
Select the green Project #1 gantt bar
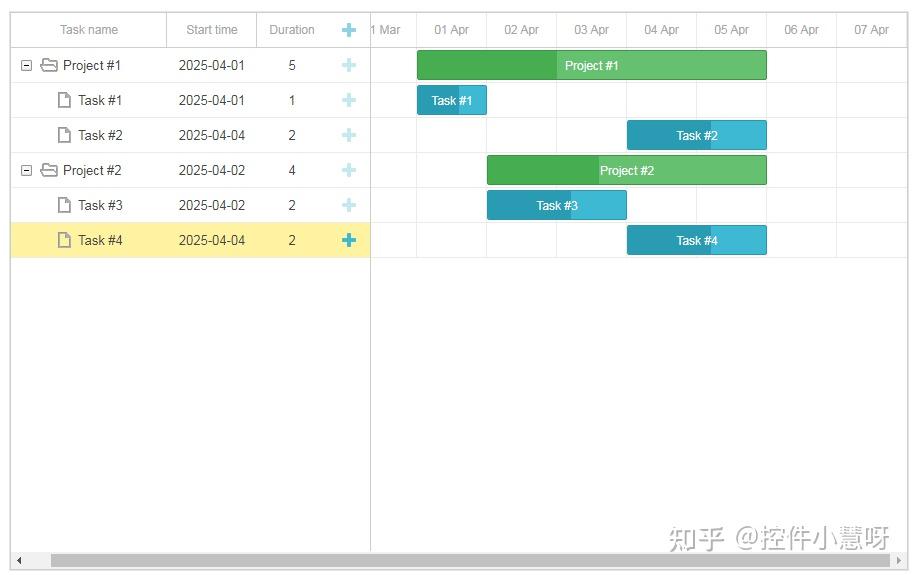point(592,65)
